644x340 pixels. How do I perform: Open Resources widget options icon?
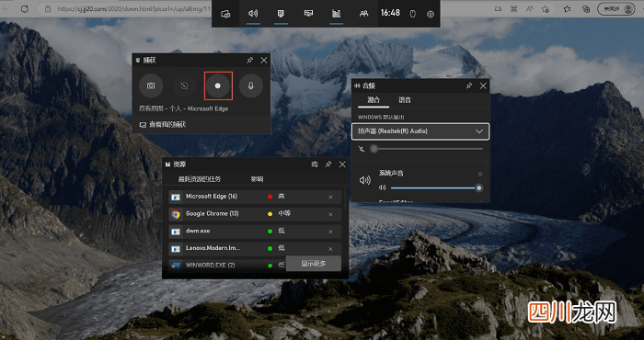click(x=315, y=164)
